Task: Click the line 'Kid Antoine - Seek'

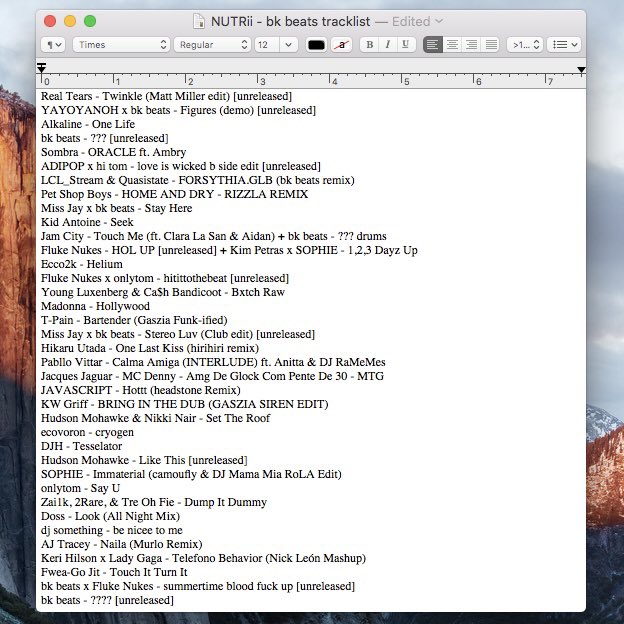Action: (x=87, y=222)
